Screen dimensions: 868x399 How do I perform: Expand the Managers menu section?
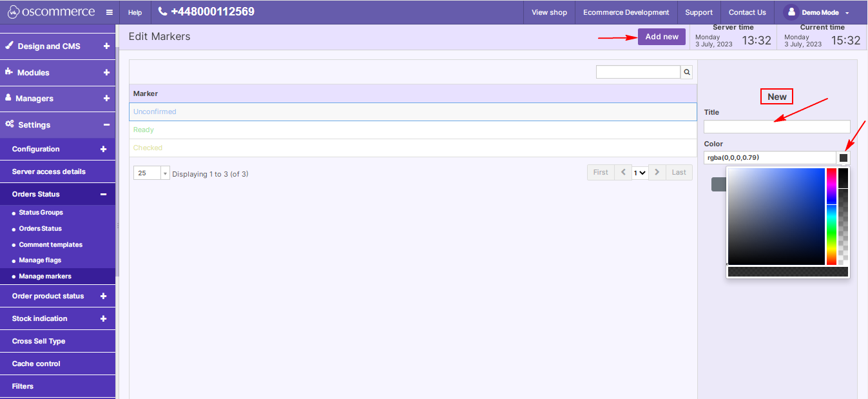tap(106, 99)
